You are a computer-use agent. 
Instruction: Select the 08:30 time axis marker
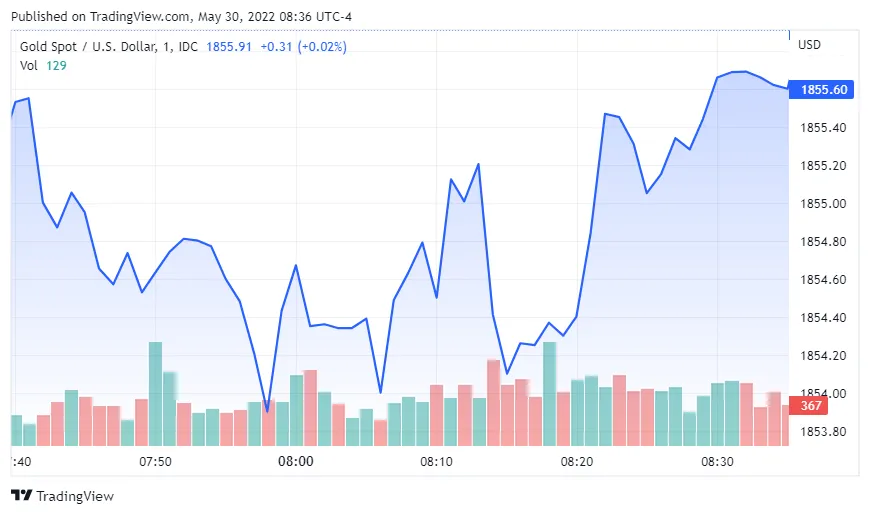(717, 461)
